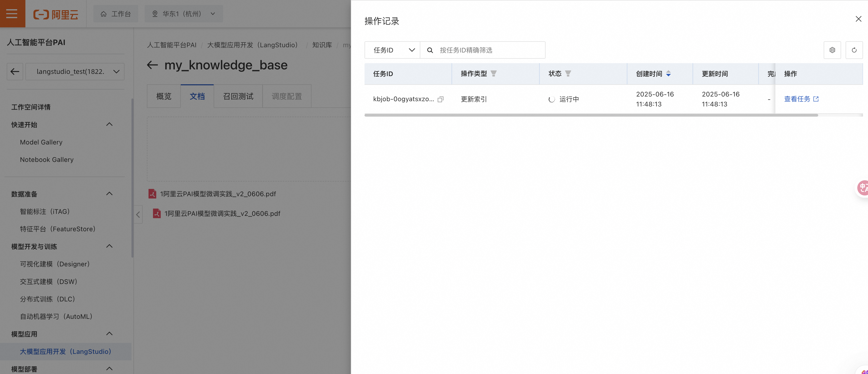Open the 华东1（杭州）region selector
This screenshot has height=374, width=868.
click(184, 14)
